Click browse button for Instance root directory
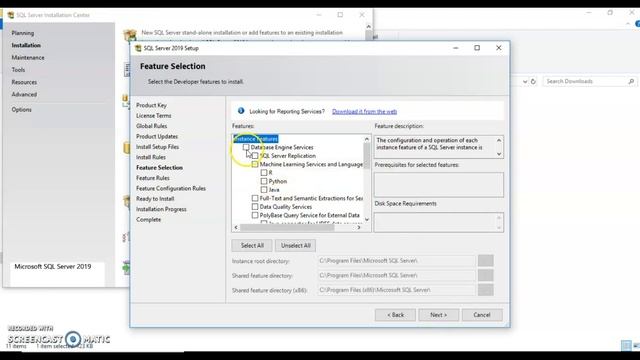The width and height of the screenshot is (640, 360). pos(486,261)
